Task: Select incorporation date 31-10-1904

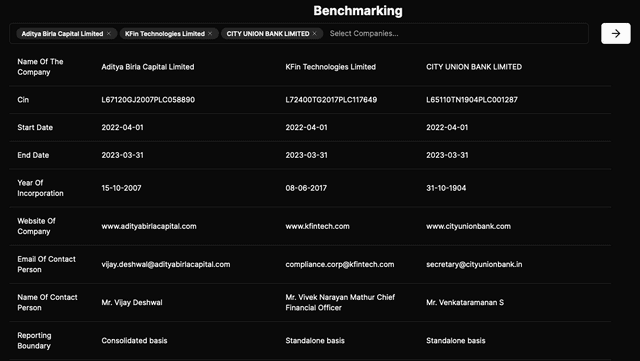Action: tap(446, 188)
